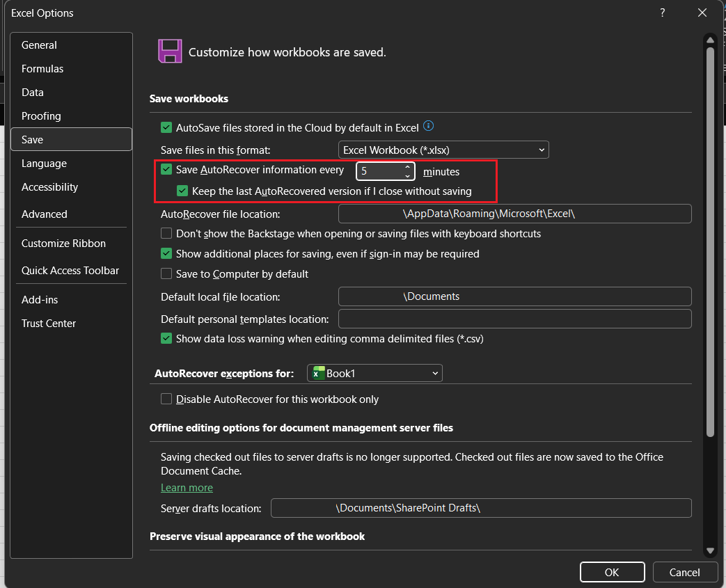Image resolution: width=726 pixels, height=588 pixels.
Task: Click the scrollbar down arrow
Action: pos(710,550)
